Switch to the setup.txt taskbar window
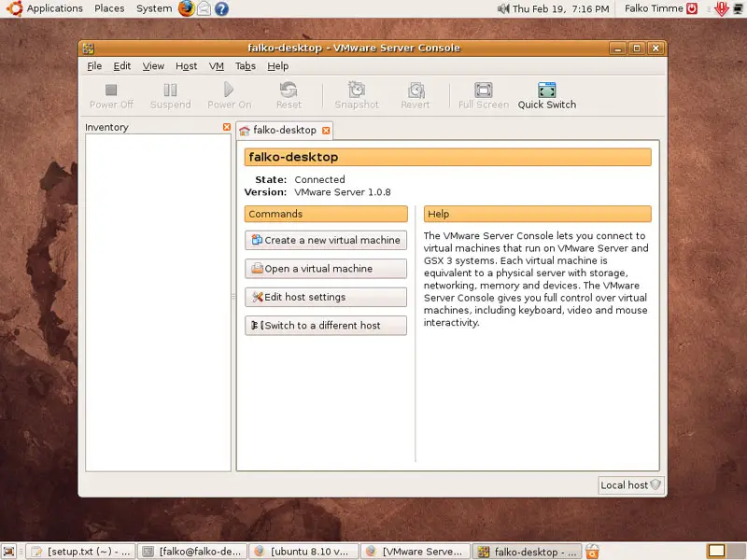The width and height of the screenshot is (747, 560). point(80,552)
